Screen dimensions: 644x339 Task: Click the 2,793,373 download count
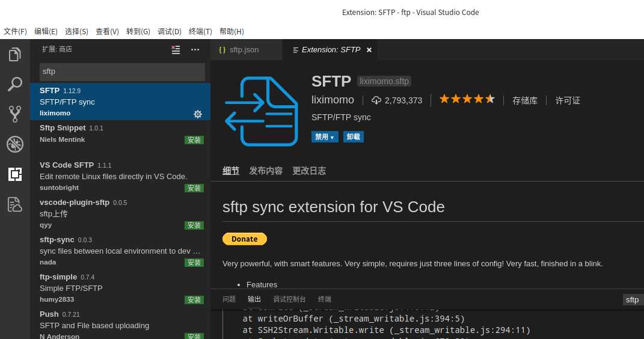403,100
